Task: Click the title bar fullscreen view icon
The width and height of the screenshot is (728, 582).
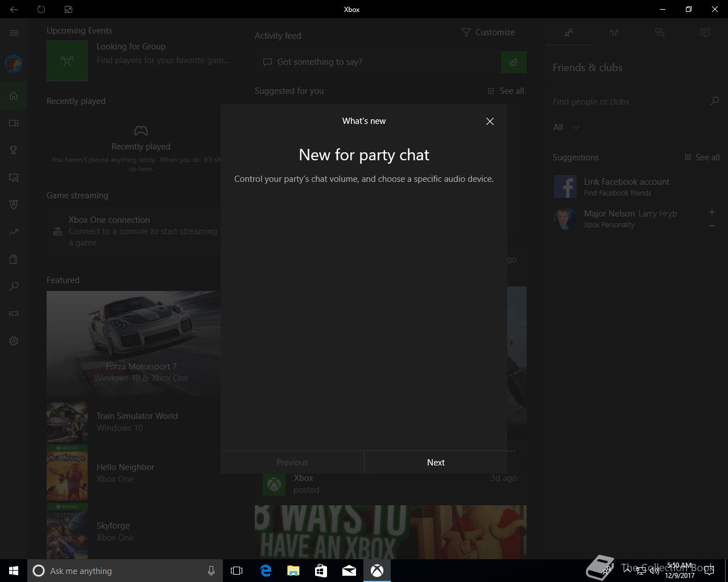Action: tap(68, 9)
